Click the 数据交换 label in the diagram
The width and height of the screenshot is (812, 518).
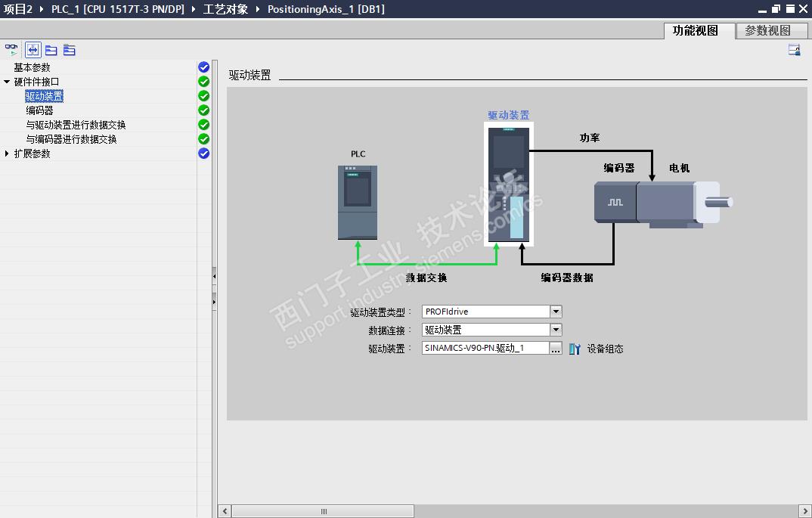point(426,278)
